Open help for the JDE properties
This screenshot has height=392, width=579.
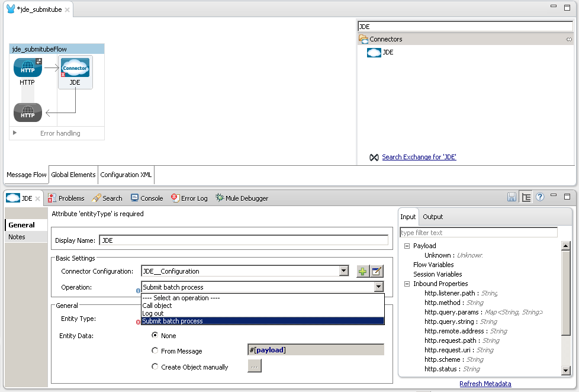(540, 197)
